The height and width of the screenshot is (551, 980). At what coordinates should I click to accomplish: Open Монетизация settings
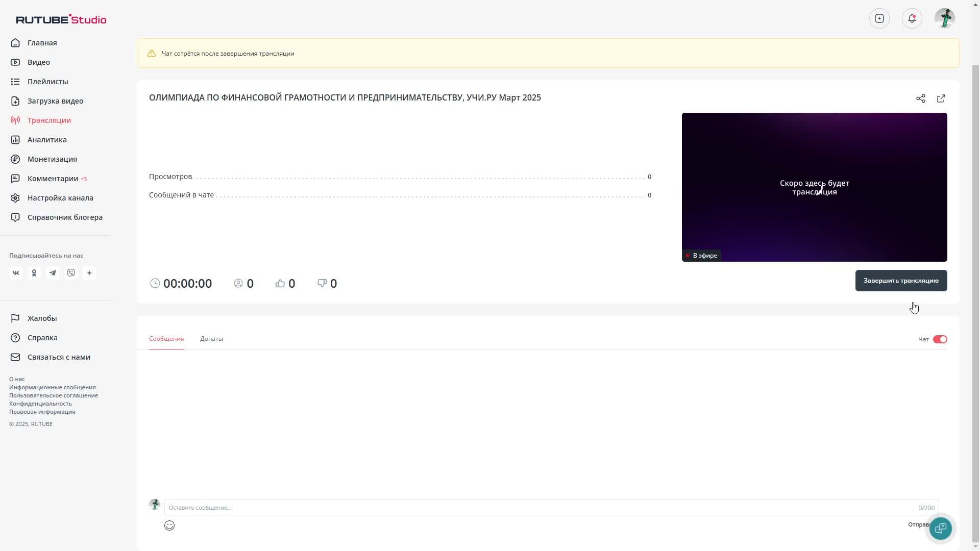click(53, 159)
